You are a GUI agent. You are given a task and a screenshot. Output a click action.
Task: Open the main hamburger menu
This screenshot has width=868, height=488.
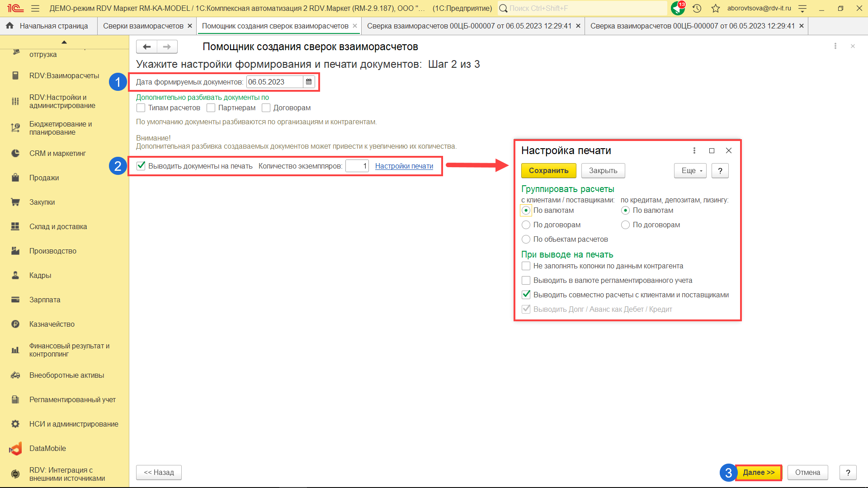pos(35,8)
